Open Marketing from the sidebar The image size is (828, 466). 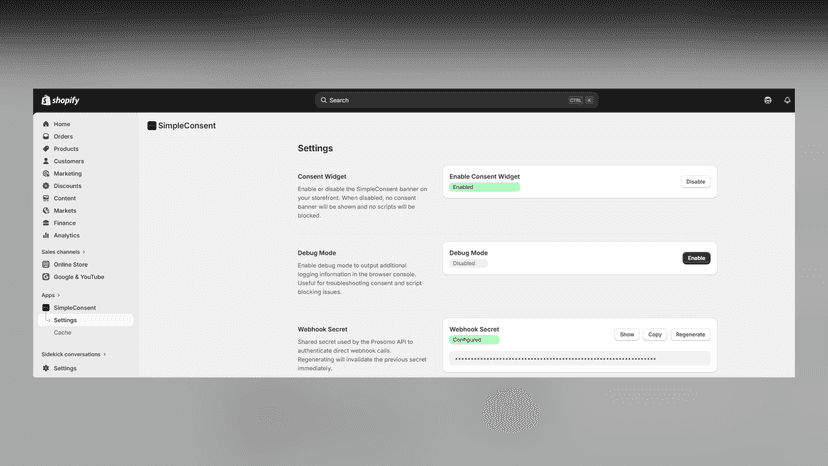tap(68, 173)
